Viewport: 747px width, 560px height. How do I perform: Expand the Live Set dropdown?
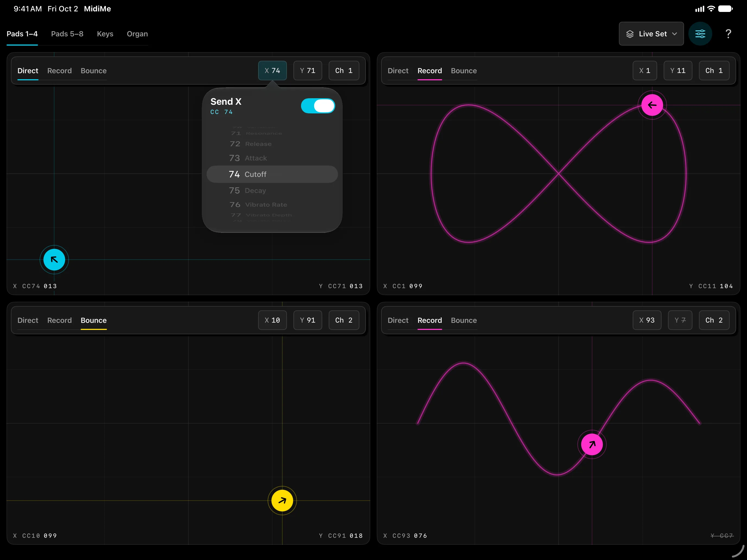click(x=651, y=34)
